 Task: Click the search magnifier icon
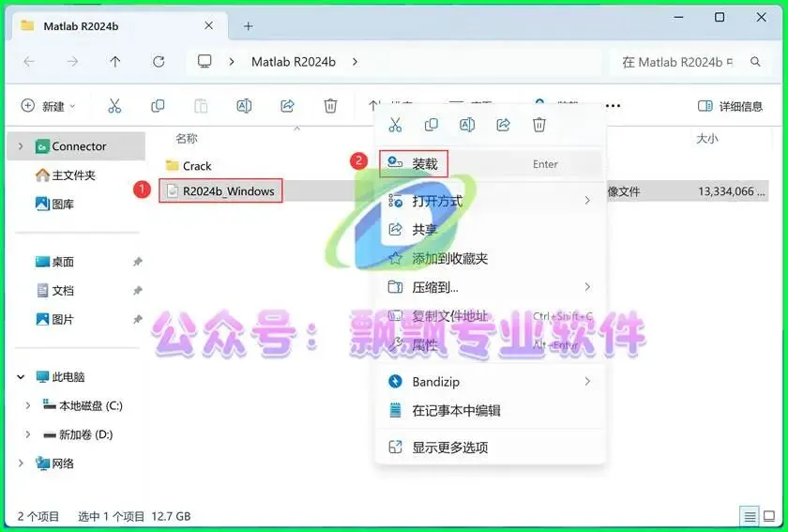(x=755, y=62)
